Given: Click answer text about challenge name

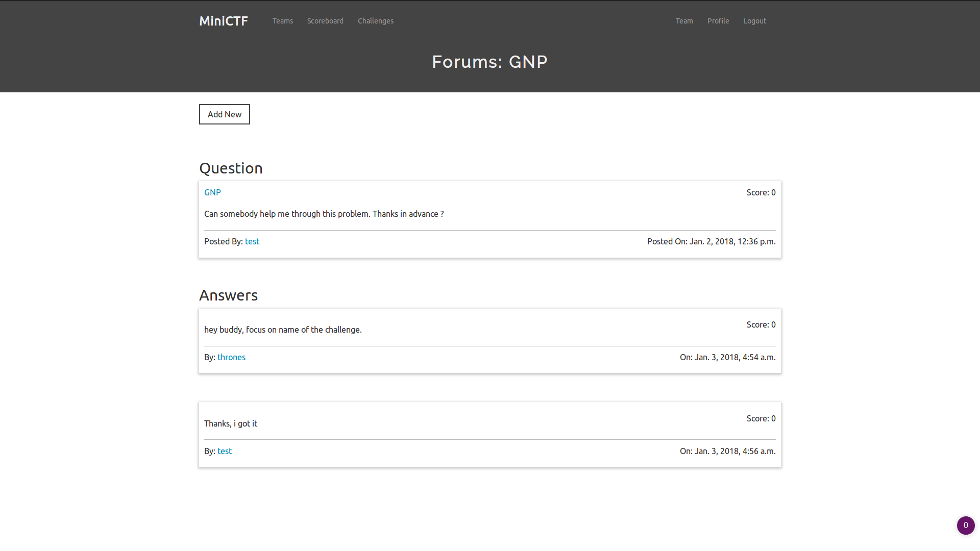Looking at the screenshot, I should click(283, 330).
